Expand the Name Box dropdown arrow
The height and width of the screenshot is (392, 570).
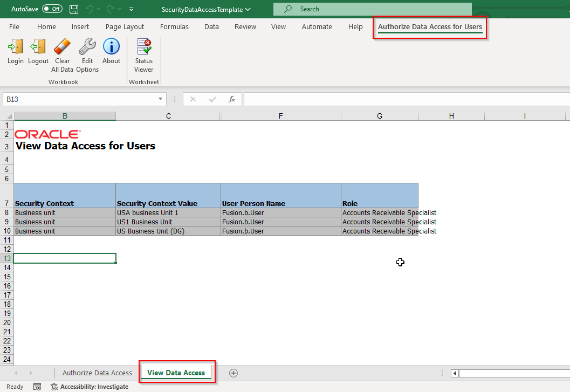160,99
